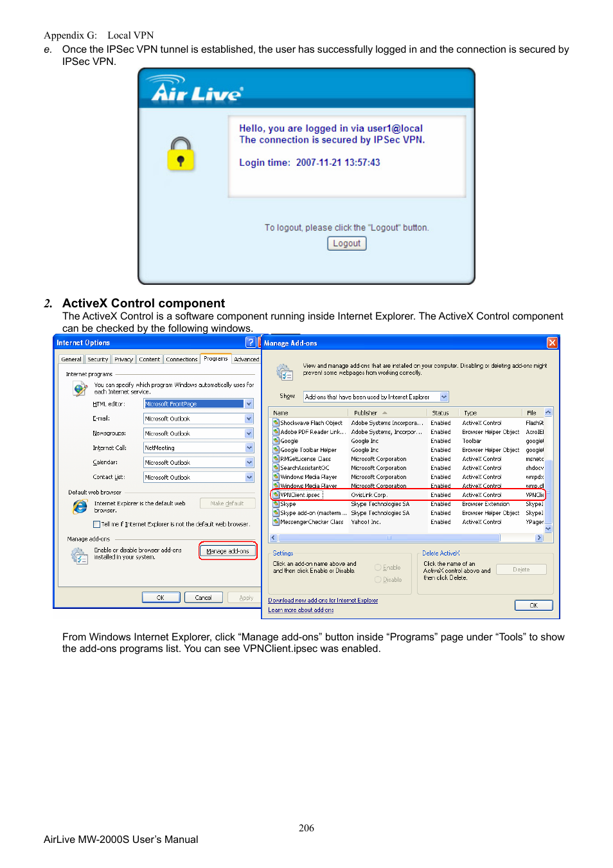Sort add-ons by Publisher column header
This screenshot has height=868, width=613.
coord(387,413)
